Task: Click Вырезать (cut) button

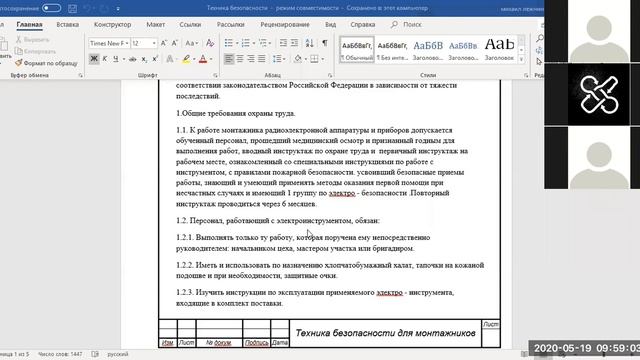Action: click(33, 40)
